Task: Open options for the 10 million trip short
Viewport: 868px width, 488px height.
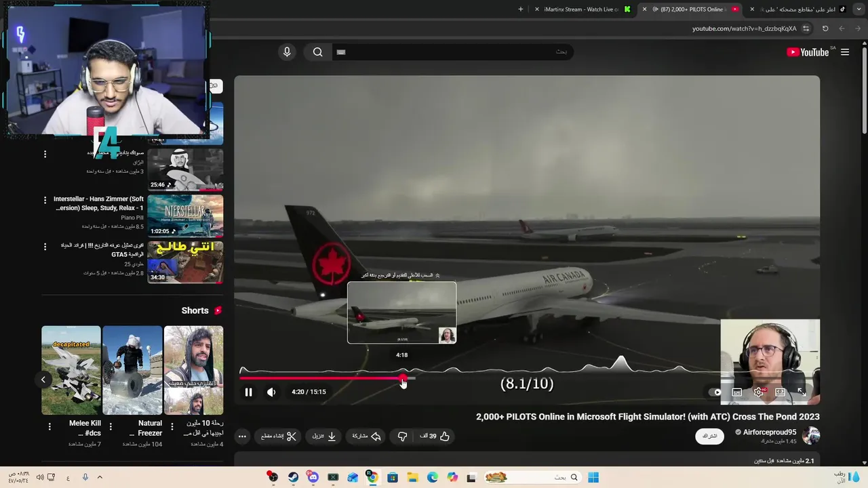Action: point(172,426)
